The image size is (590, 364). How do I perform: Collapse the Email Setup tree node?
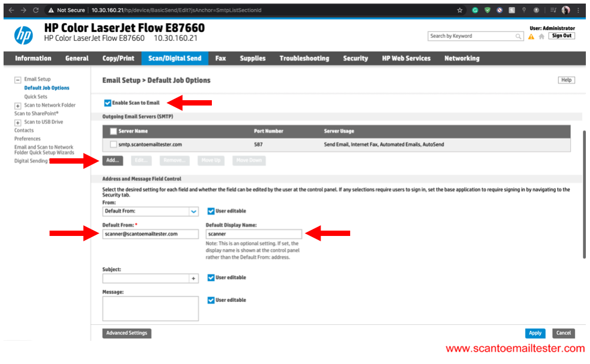click(18, 79)
